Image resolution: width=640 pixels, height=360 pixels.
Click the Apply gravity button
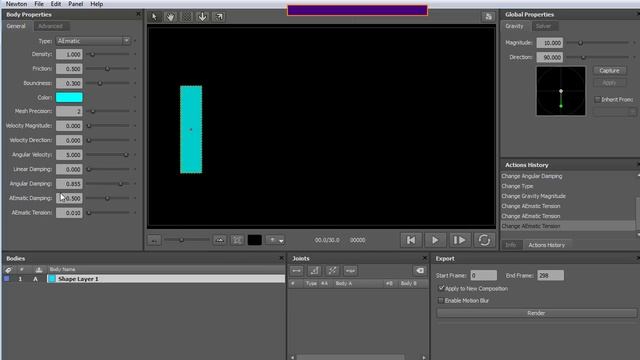coord(609,83)
